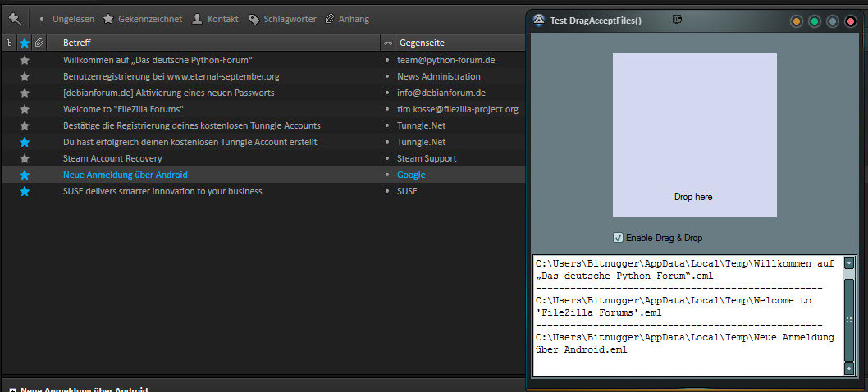Click the Test DragAcceptFiles window app icon
This screenshot has height=392, width=868.
[x=539, y=21]
